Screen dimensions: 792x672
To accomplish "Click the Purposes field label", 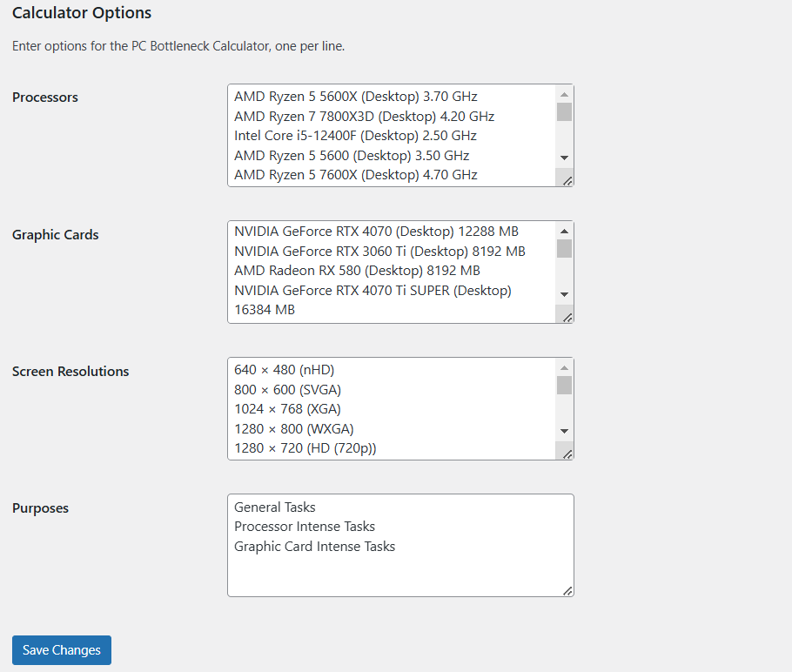I will pyautogui.click(x=40, y=508).
